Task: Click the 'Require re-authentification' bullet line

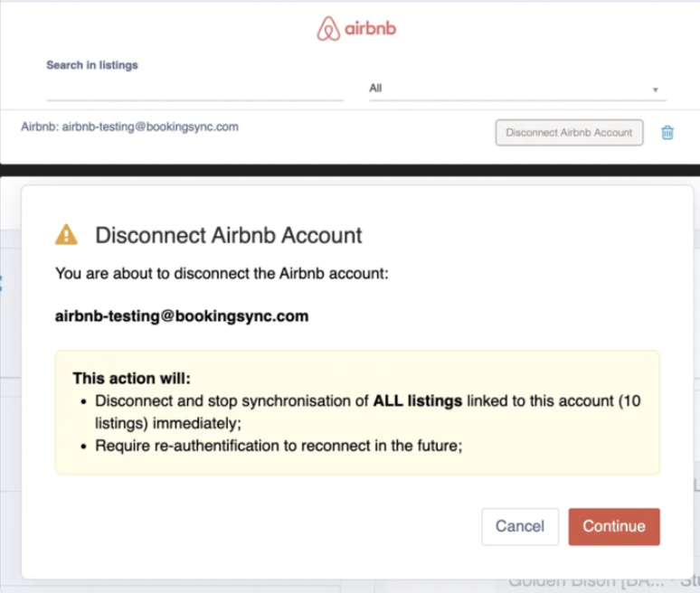Action: pyautogui.click(x=279, y=446)
